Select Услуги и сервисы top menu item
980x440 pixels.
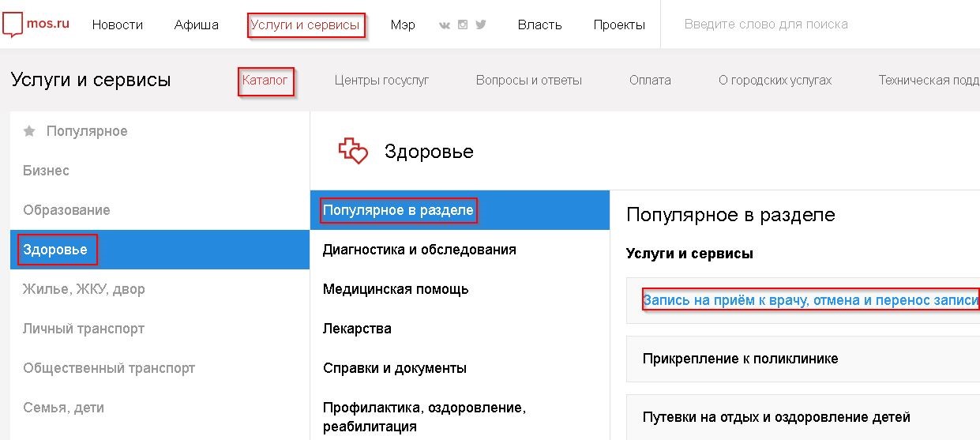305,24
